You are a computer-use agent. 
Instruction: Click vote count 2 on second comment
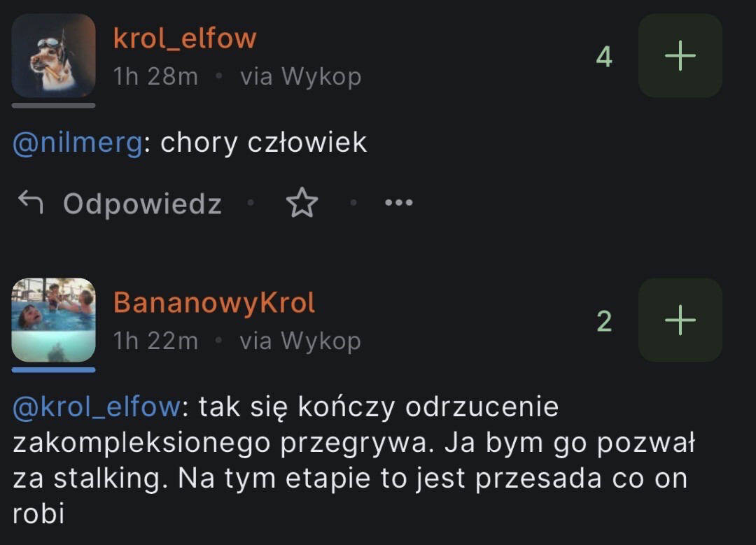[604, 321]
